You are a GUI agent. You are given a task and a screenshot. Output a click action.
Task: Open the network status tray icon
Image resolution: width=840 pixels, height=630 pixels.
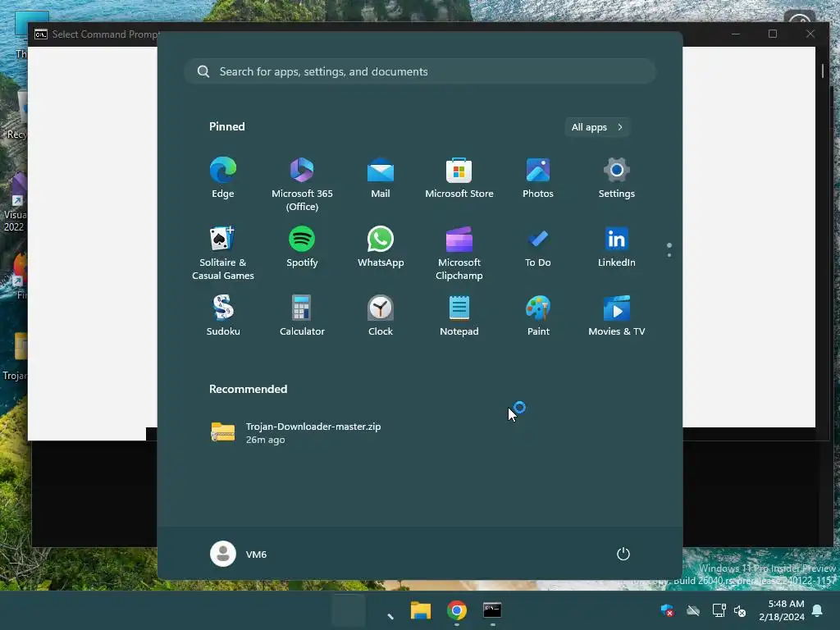(719, 610)
